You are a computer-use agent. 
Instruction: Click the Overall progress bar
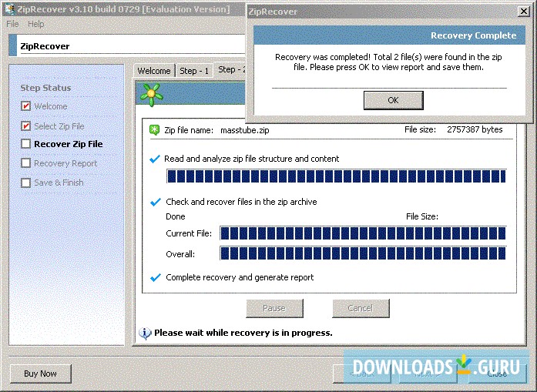[x=363, y=253]
